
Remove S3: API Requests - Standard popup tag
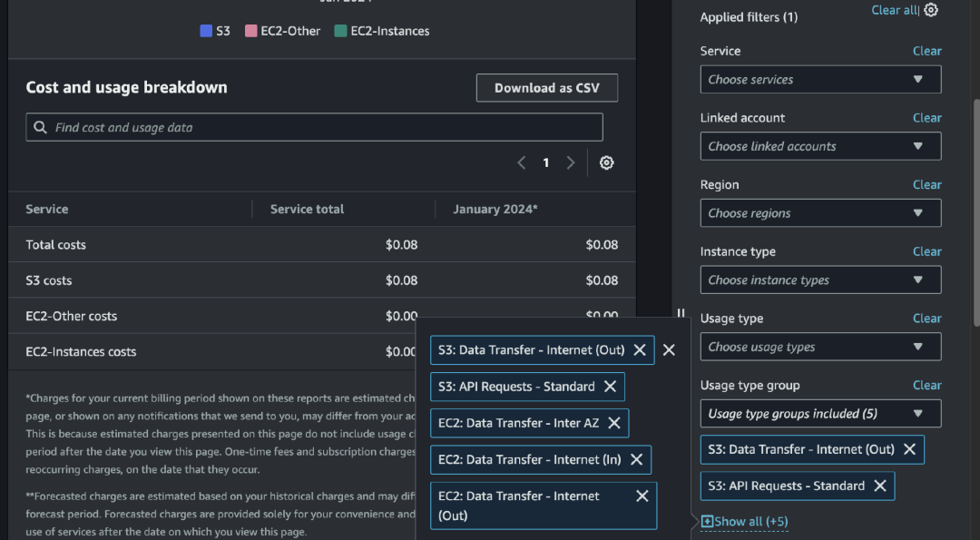point(610,387)
